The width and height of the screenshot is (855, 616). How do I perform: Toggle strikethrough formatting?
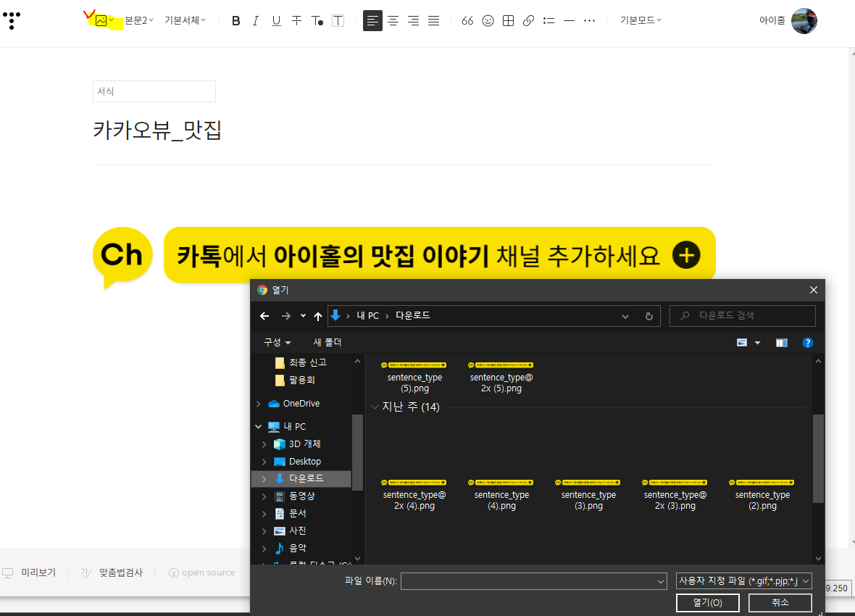[x=296, y=21]
